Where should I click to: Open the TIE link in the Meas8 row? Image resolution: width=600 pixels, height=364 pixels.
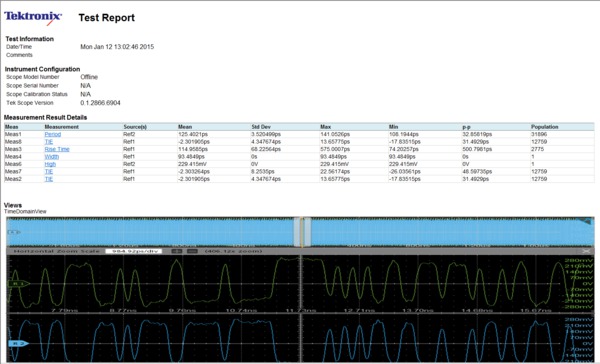[x=49, y=142]
